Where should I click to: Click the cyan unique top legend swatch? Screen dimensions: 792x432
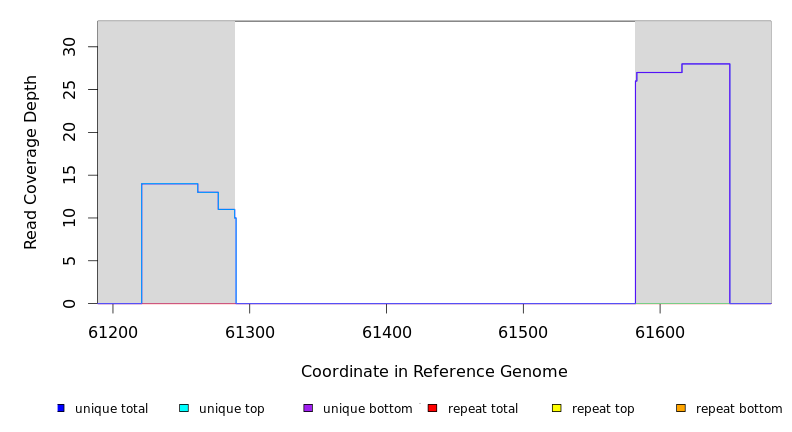coord(184,408)
